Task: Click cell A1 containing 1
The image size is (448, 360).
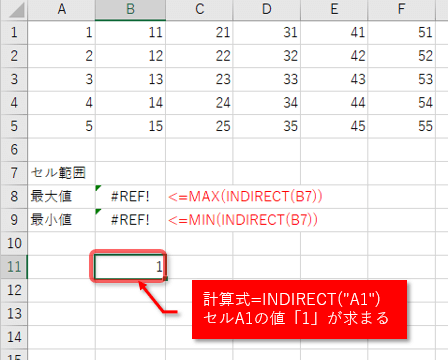Action: [x=61, y=32]
